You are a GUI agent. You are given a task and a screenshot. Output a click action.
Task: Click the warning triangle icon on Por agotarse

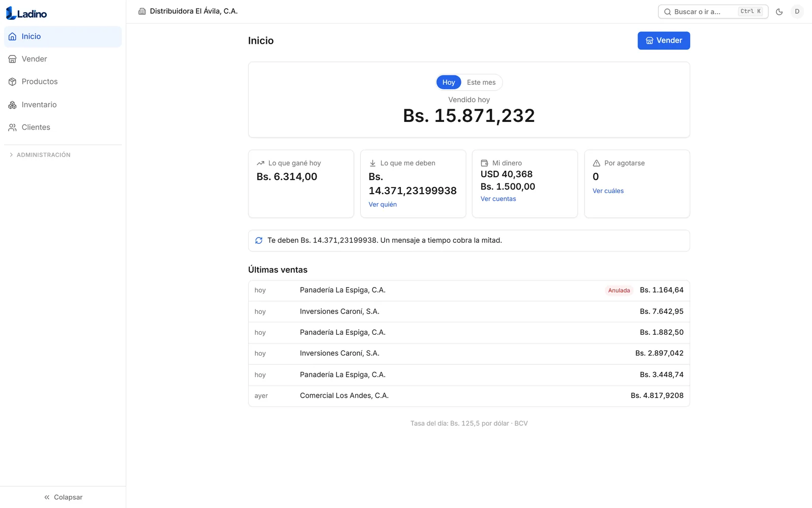[596, 163]
